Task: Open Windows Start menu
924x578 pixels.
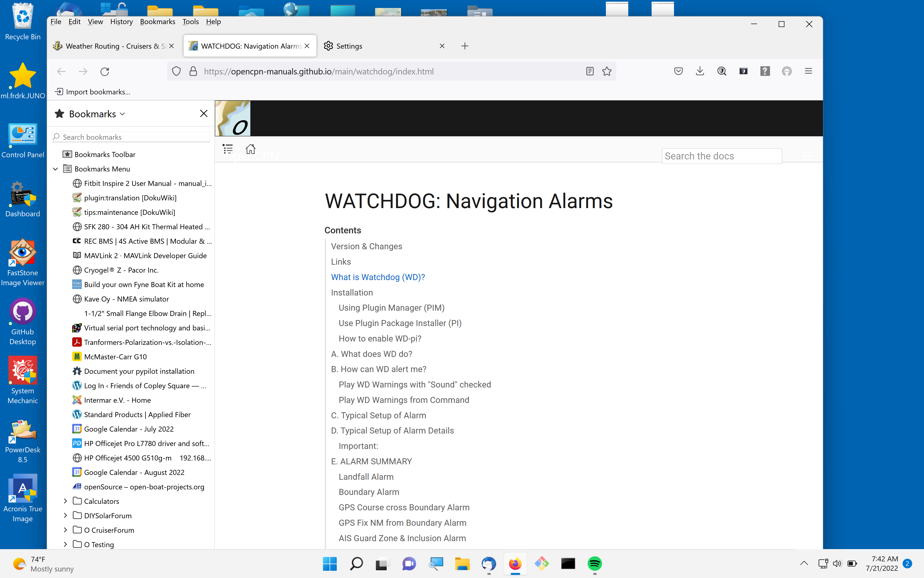Action: pyautogui.click(x=329, y=564)
